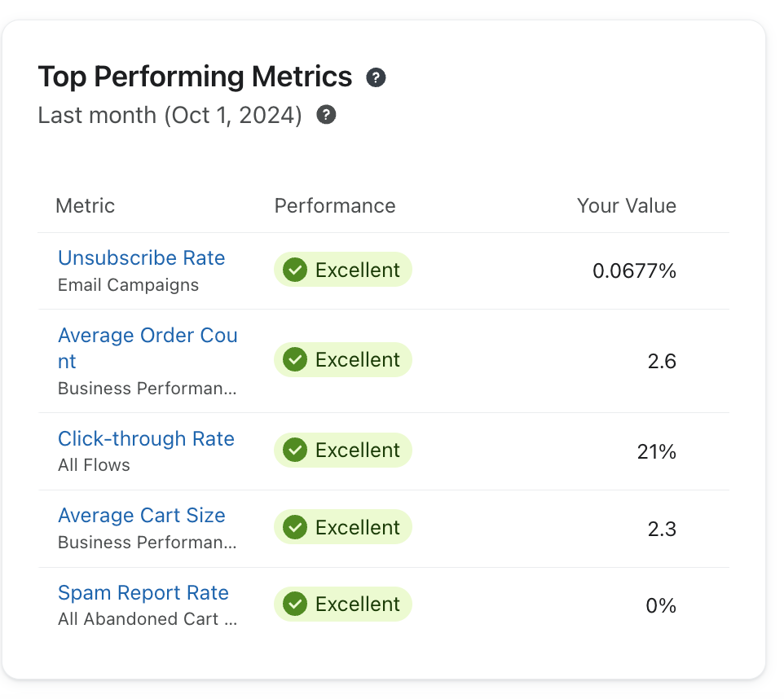Screen dimensions: 784x699
Task: Open the Unsubscribe Rate metric link
Action: (141, 258)
